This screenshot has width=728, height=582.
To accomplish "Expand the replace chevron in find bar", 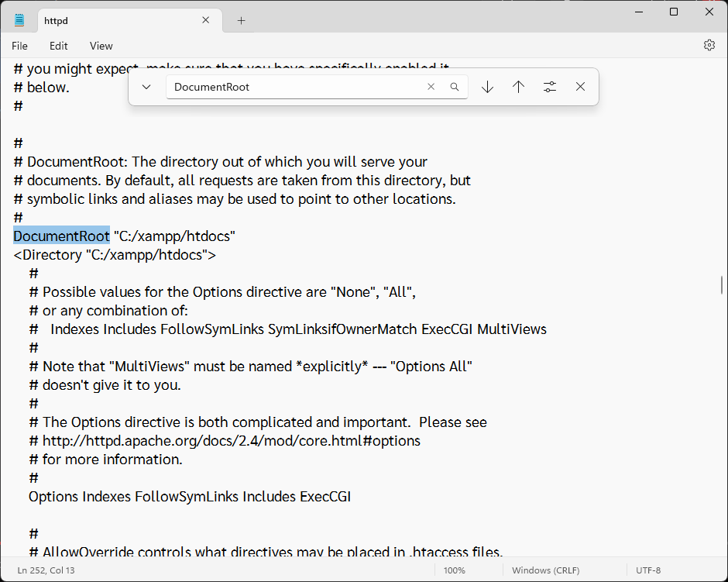I will coord(146,87).
